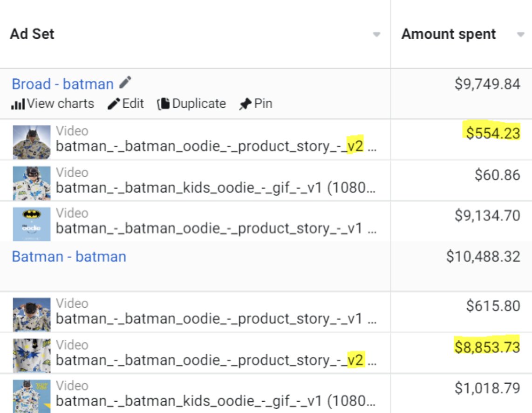Image resolution: width=532 pixels, height=413 pixels.
Task: Click the Amount spent column header
Action: coord(449,34)
